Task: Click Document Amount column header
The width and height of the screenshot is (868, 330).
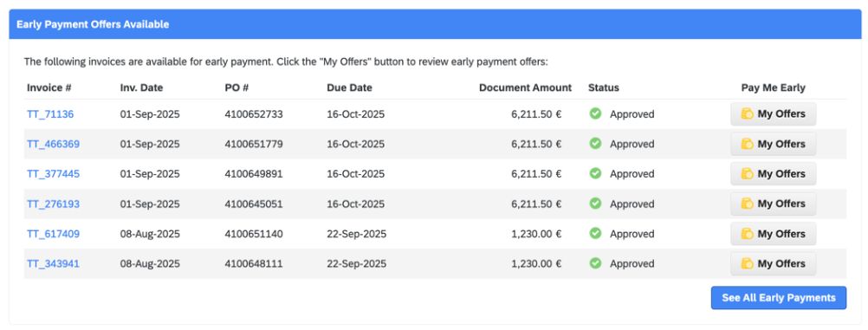Action: pos(525,87)
